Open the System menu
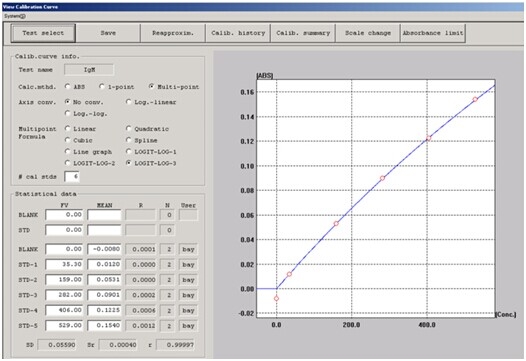The height and width of the screenshot is (361, 526). point(14,16)
